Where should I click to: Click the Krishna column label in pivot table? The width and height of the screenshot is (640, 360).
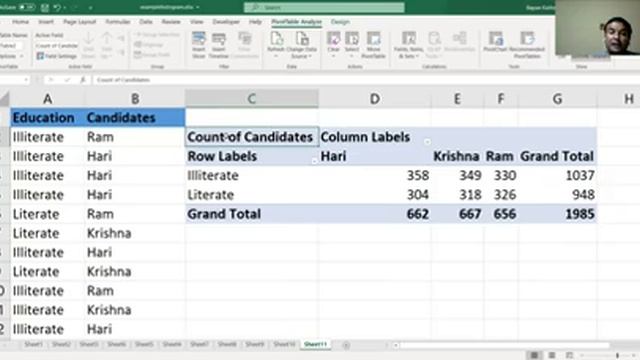[456, 156]
